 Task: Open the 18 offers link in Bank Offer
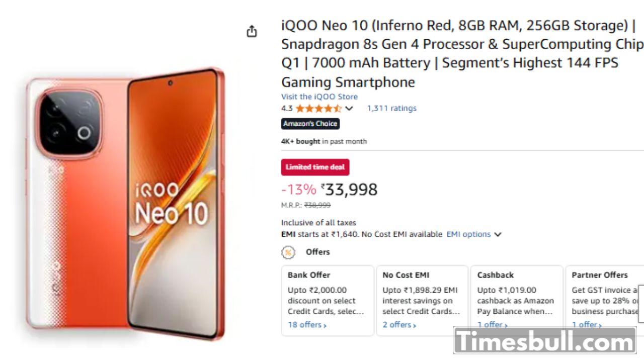[307, 325]
